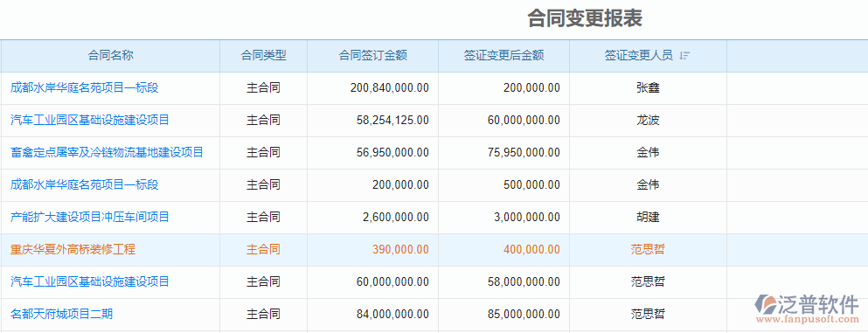Open the 成都水岸华庭名苑项目一标段 link in the 200,000.00 row
Viewport: 868px width, 333px height.
(85, 184)
